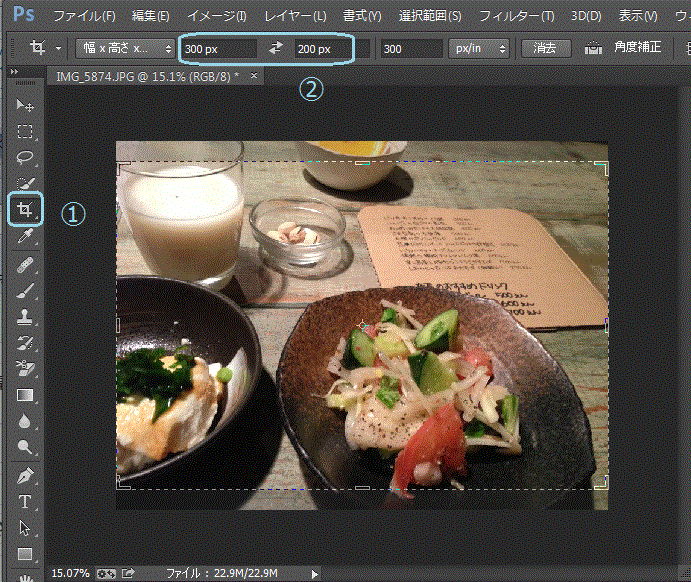The image size is (691, 582).
Task: Open the 表示(V) menu
Action: tap(638, 16)
